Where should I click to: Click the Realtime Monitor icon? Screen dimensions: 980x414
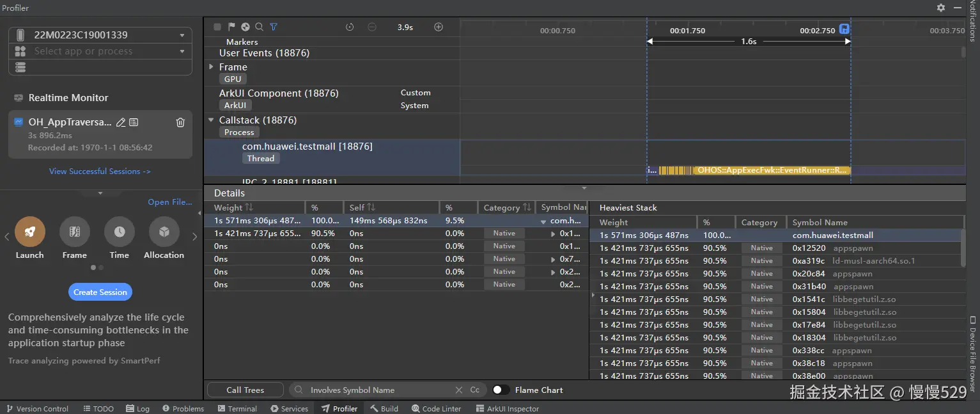[19, 98]
